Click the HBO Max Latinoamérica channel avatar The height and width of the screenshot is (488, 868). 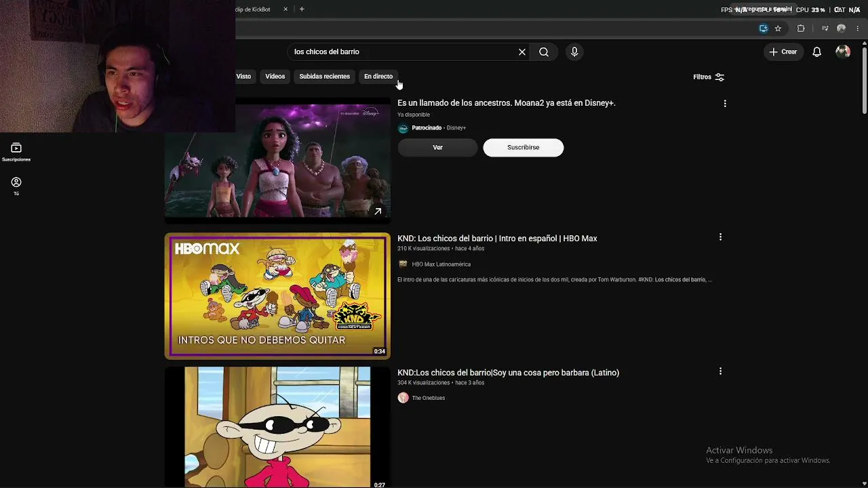[403, 264]
